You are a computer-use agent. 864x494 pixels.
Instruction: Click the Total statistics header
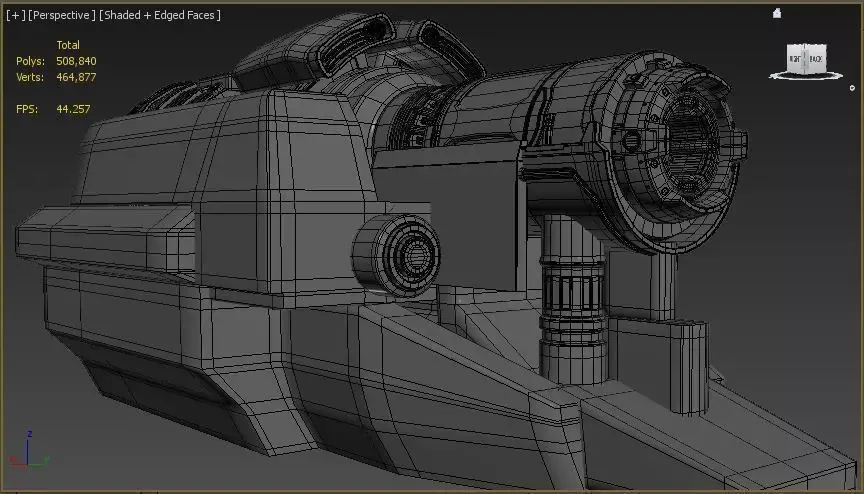pos(68,45)
